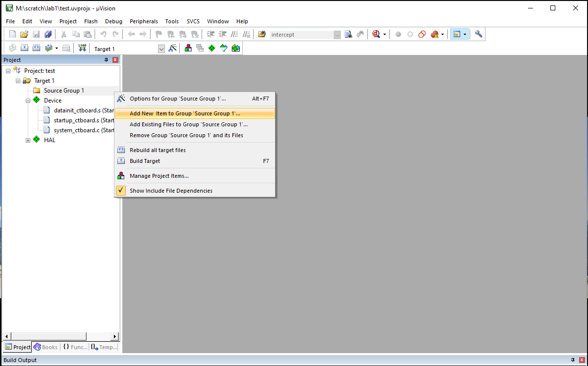Click the Manage Run-Time Environment green diamond icon
588x366 pixels.
[212, 48]
